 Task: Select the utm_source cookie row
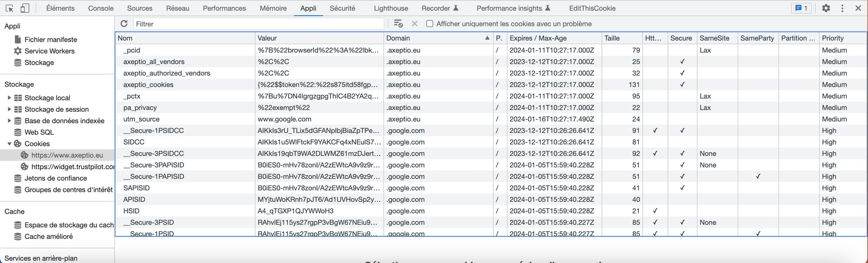(491, 119)
